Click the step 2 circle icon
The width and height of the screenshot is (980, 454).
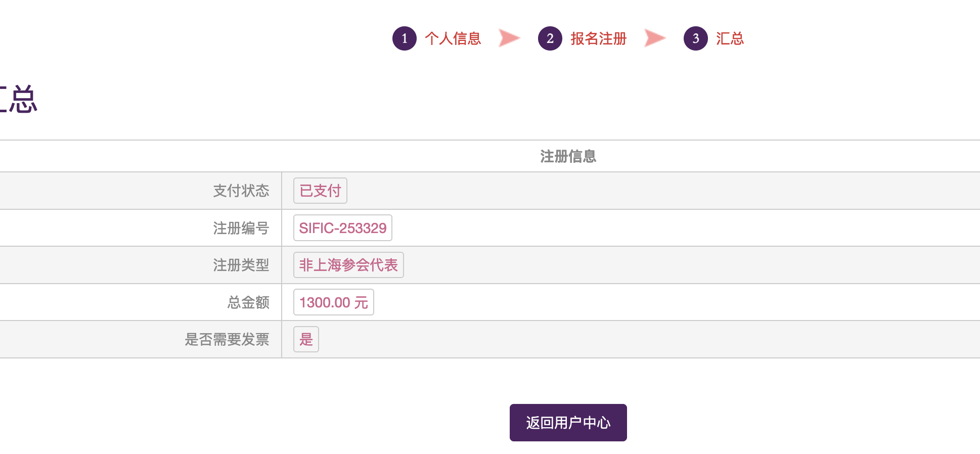(550, 38)
